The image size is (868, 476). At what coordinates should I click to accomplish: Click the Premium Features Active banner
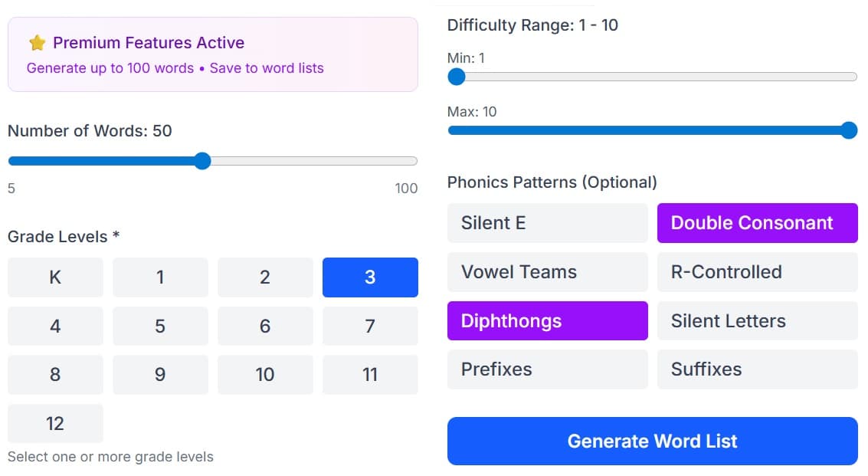(212, 54)
